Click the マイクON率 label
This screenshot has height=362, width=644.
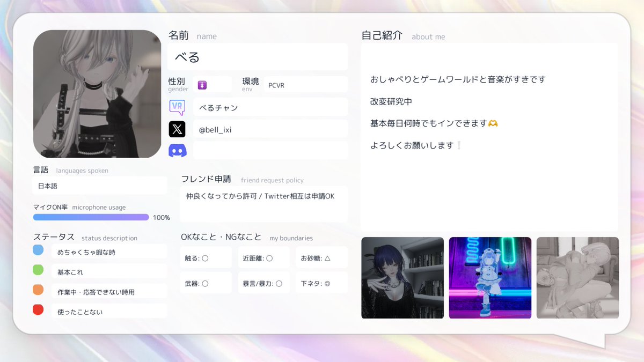[50, 207]
